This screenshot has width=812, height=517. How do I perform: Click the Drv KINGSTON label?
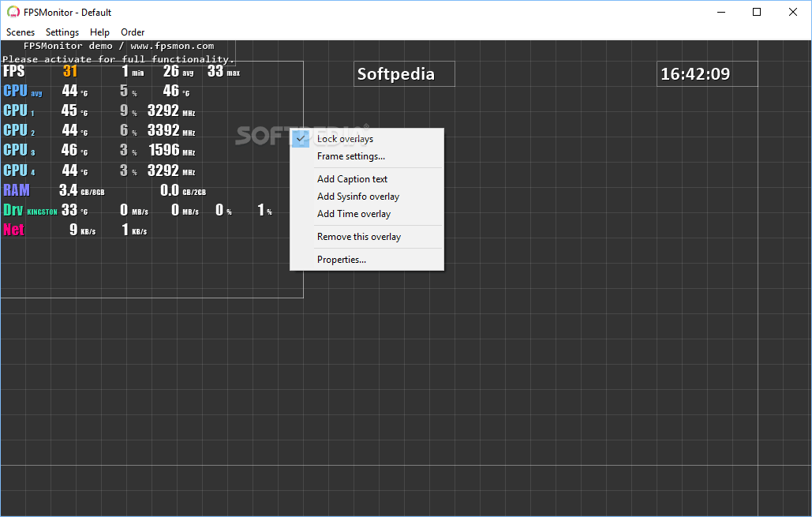click(x=30, y=210)
